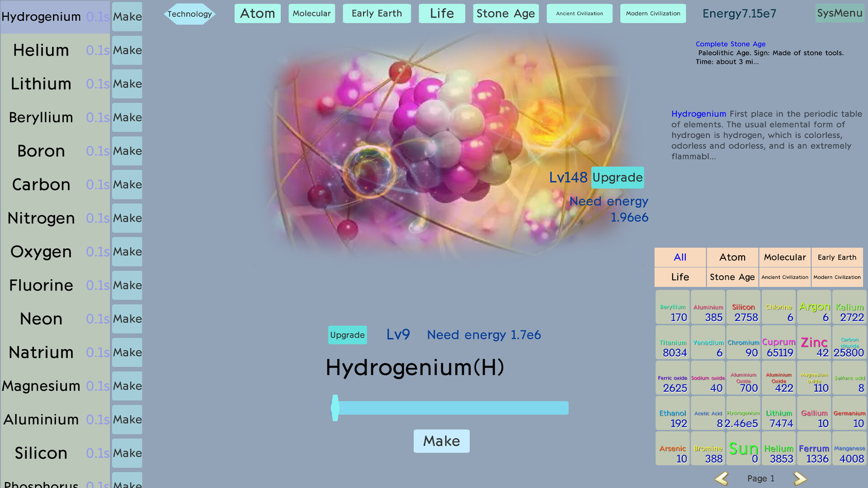868x488 pixels.
Task: Go back a page using left chevron
Action: [x=722, y=478]
